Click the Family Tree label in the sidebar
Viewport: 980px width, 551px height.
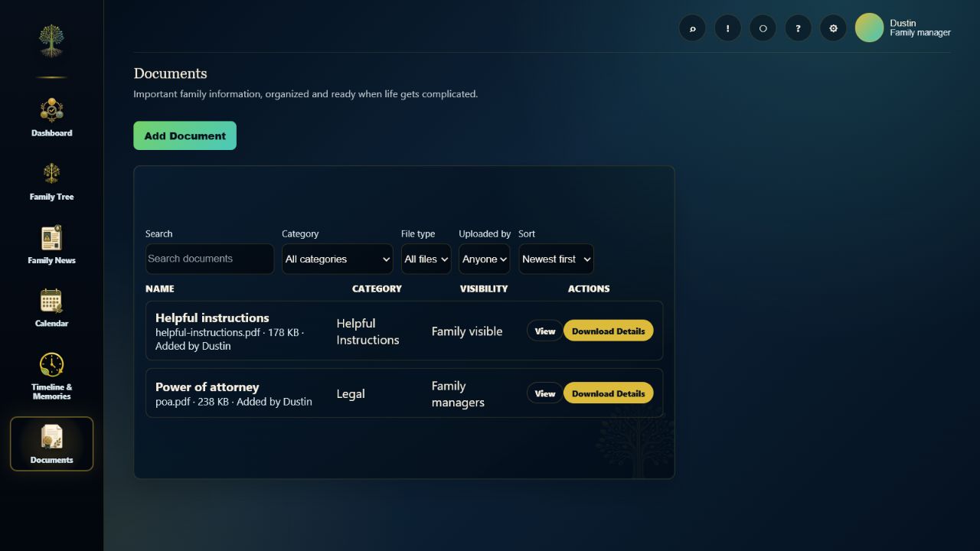(x=51, y=197)
